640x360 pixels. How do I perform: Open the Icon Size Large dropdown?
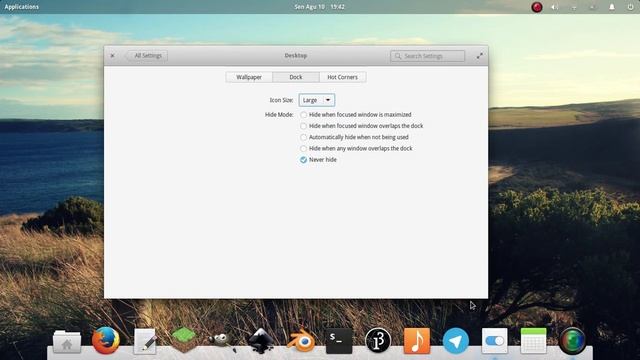coord(317,100)
